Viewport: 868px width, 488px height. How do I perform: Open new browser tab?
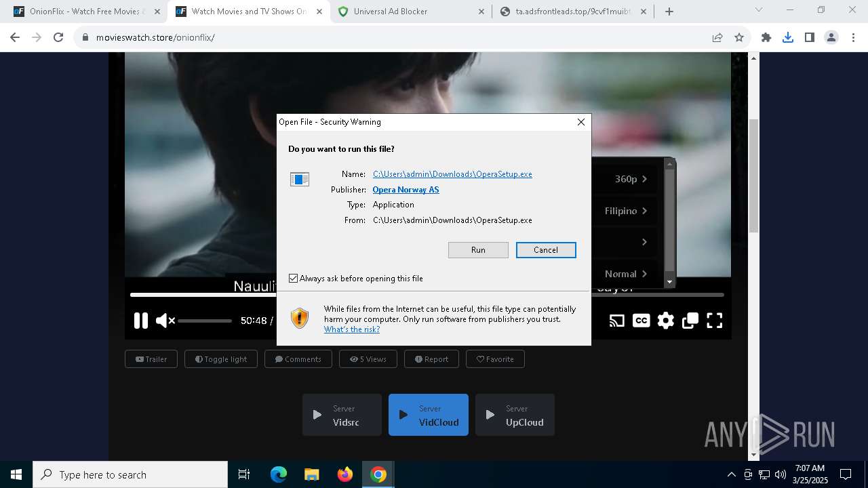[x=669, y=11]
